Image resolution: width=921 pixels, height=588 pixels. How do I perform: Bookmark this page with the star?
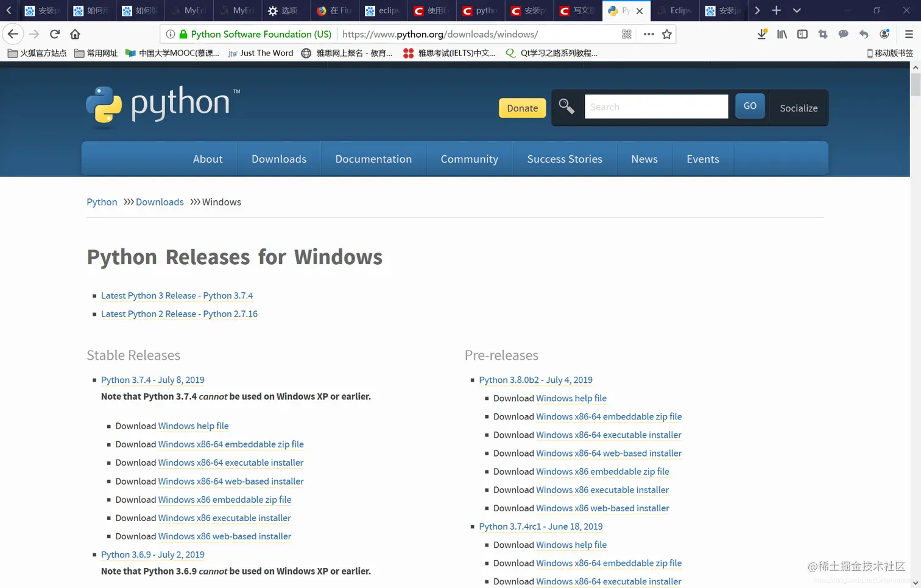tap(667, 34)
